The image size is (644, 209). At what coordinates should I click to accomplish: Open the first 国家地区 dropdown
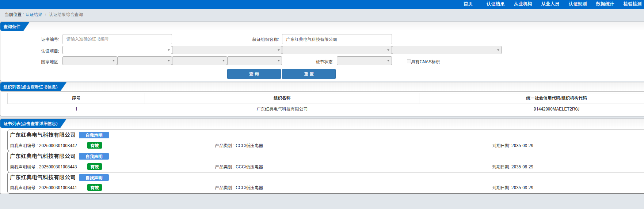[x=90, y=61]
